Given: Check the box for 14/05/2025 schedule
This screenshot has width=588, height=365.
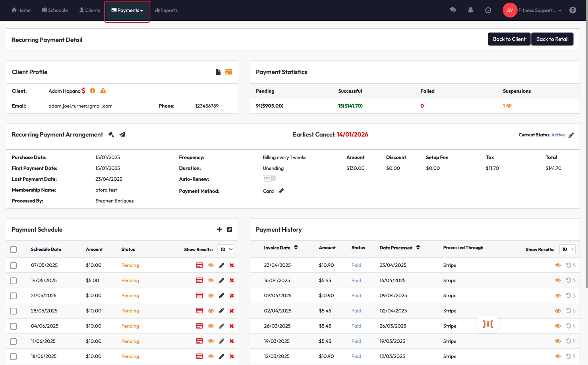Looking at the screenshot, I should pos(13,281).
